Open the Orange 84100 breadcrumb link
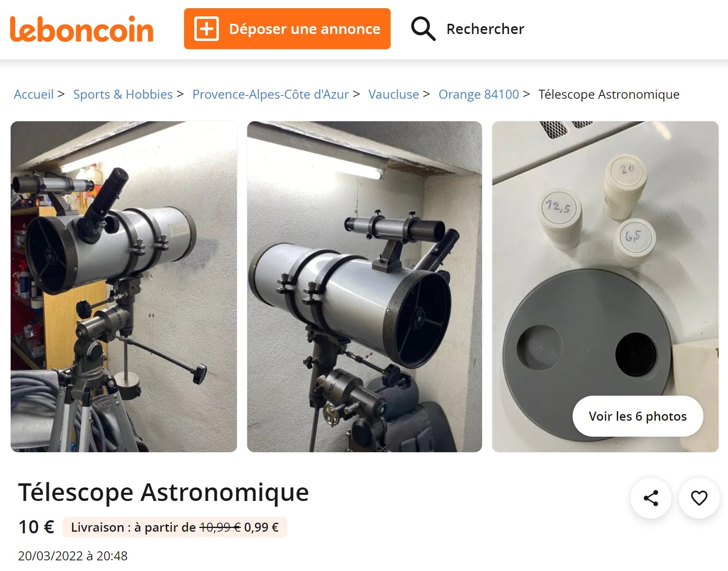The image size is (728, 571). pyautogui.click(x=479, y=94)
